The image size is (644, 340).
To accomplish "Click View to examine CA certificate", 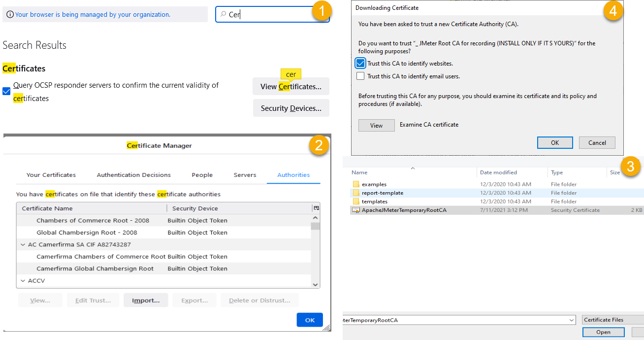I will [376, 125].
